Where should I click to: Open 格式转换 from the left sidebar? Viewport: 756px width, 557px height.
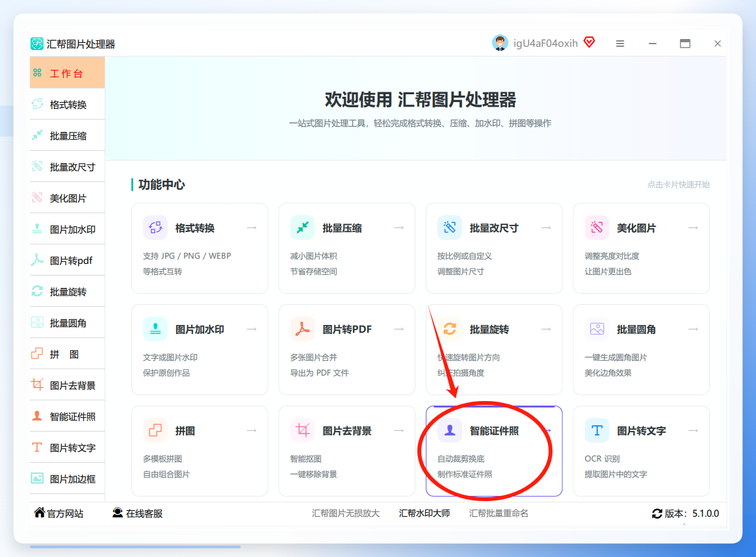point(68,104)
